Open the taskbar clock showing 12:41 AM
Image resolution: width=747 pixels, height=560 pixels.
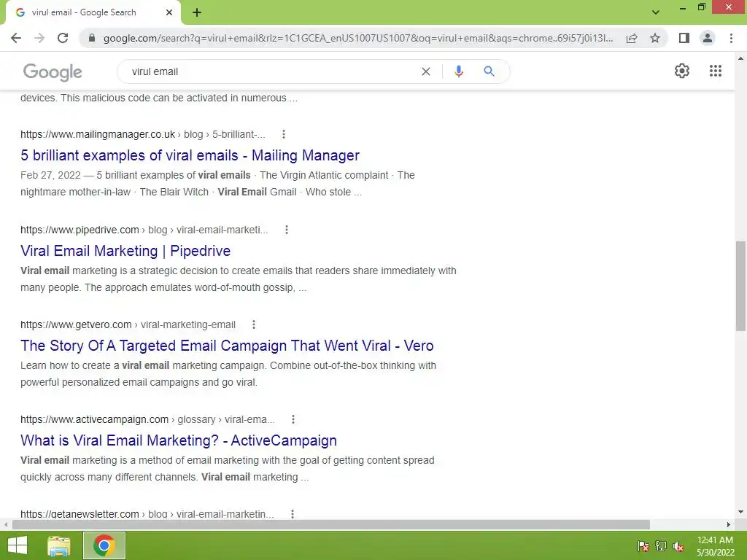715,546
